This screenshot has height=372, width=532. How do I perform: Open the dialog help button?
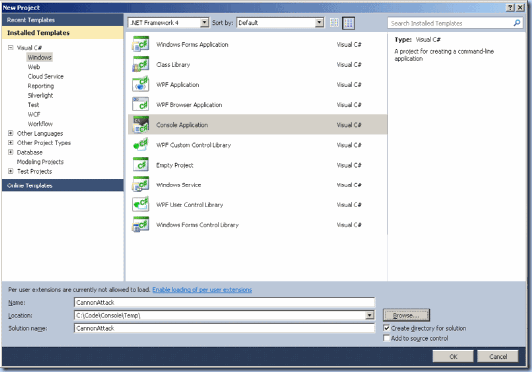510,7
